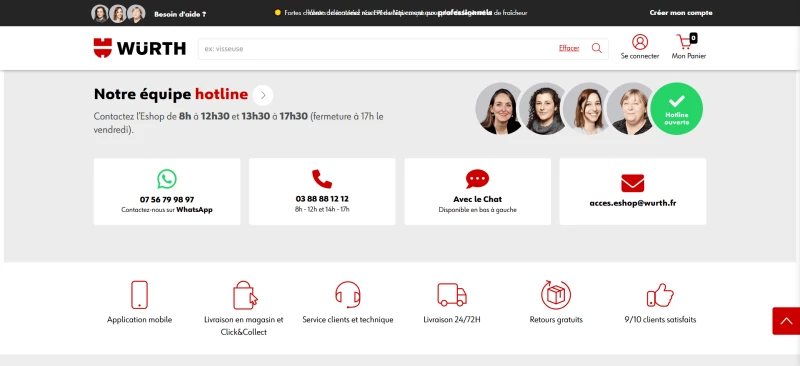Screen dimensions: 800x366
Task: Click the red envelope email icon
Action: point(633,183)
